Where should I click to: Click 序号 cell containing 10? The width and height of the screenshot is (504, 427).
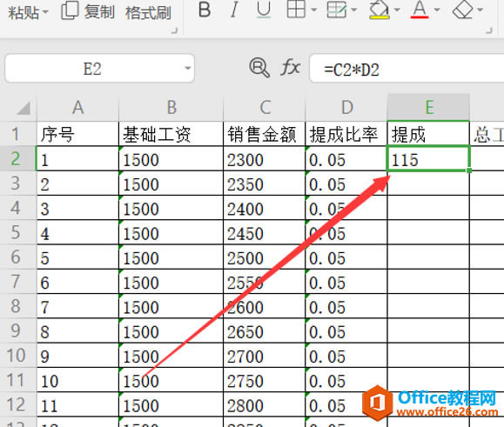(77, 380)
